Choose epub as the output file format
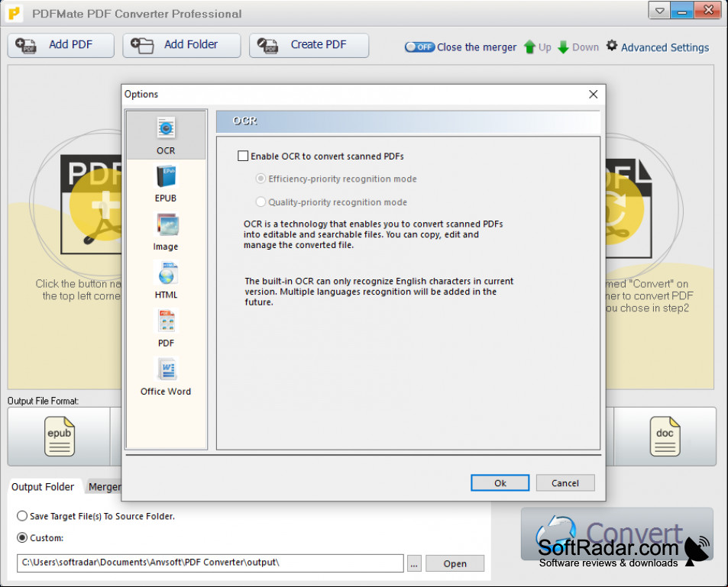 59,437
